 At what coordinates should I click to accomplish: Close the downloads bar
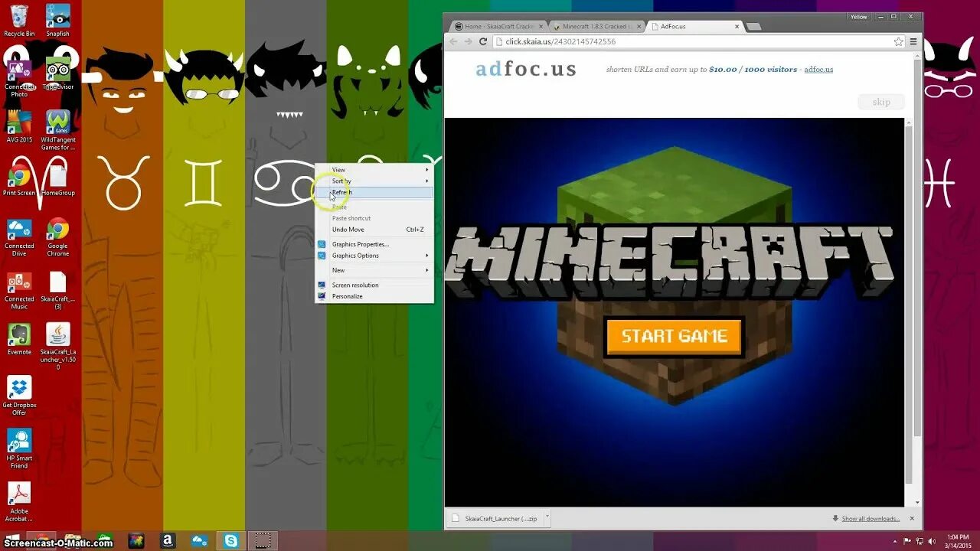[912, 519]
